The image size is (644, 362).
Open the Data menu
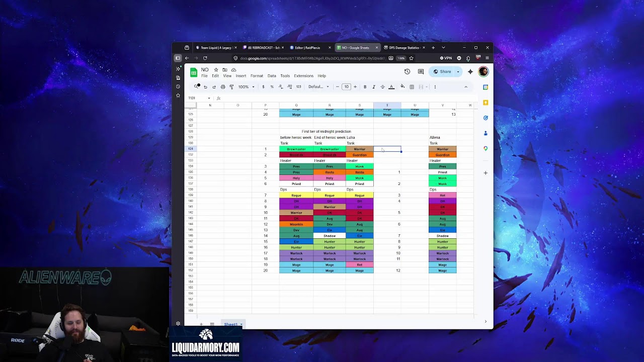coord(272,76)
